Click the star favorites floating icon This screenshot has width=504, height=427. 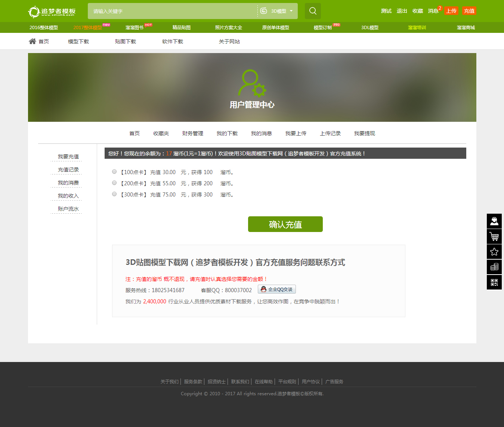click(494, 252)
